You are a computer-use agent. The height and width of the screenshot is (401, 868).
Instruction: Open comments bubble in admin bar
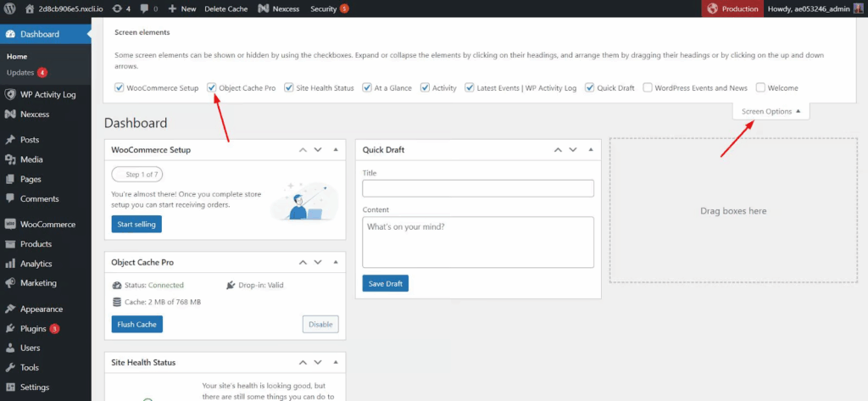pos(149,8)
